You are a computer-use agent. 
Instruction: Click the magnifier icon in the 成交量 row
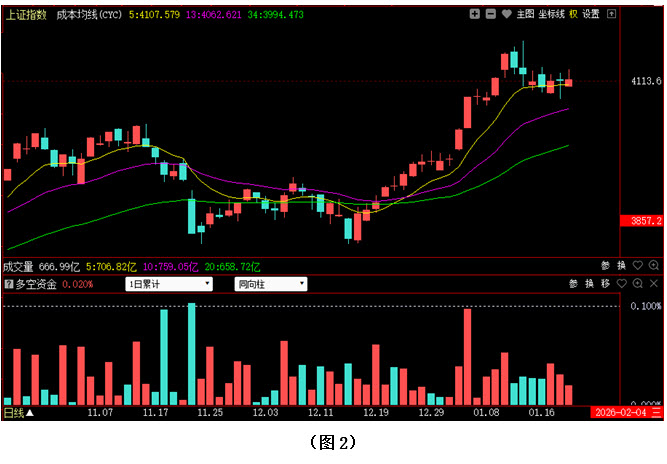(654, 266)
